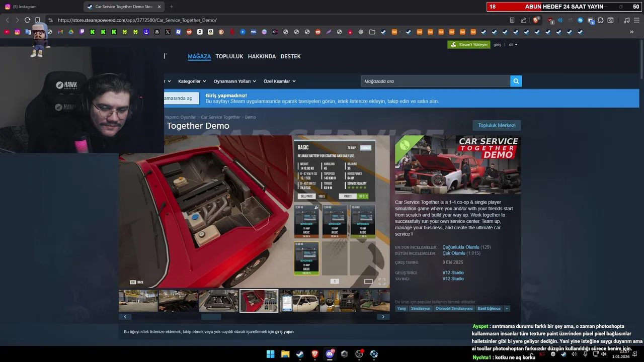
Task: Click the blue 'masında aç' open-in-app button
Action: point(181,98)
